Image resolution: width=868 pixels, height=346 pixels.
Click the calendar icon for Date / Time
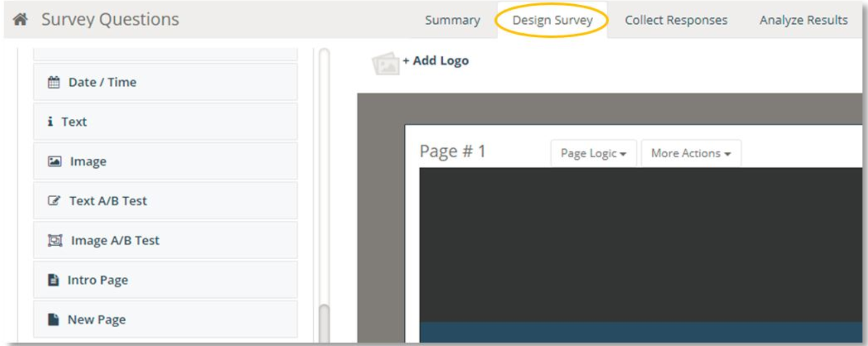coord(54,82)
